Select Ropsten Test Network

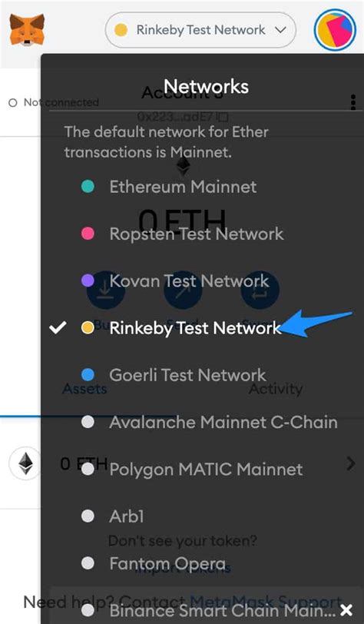pos(197,234)
